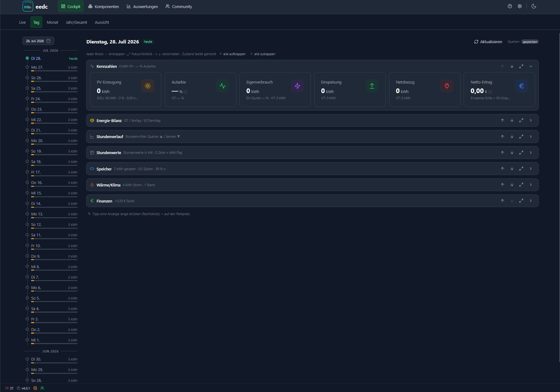This screenshot has height=392, width=560.
Task: Click the euro icon in Netto-Ertrag card
Action: click(521, 86)
